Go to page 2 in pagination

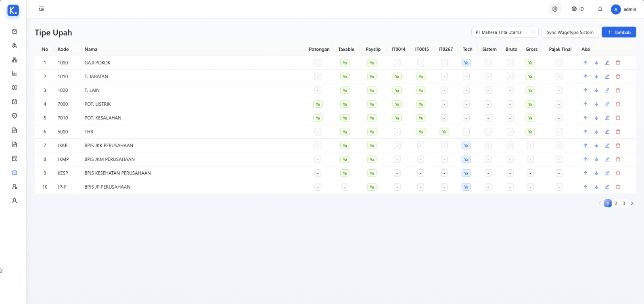(616, 204)
